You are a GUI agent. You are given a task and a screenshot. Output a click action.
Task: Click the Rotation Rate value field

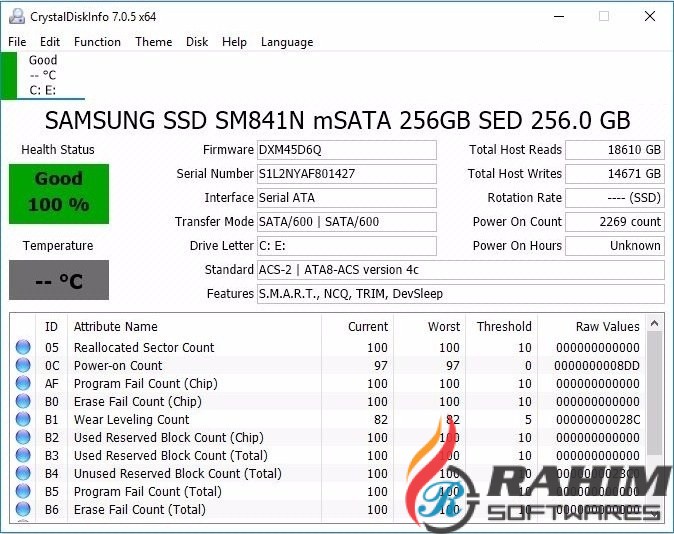(615, 198)
